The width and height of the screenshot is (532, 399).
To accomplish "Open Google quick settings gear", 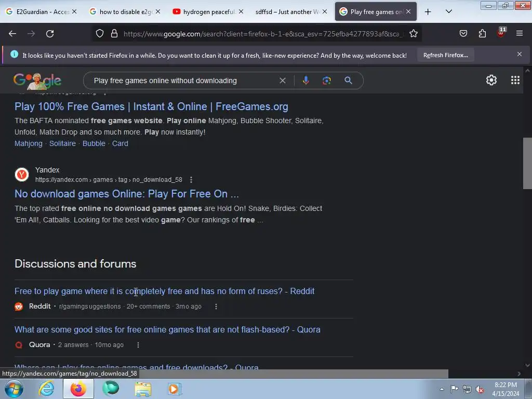I will 491,80.
